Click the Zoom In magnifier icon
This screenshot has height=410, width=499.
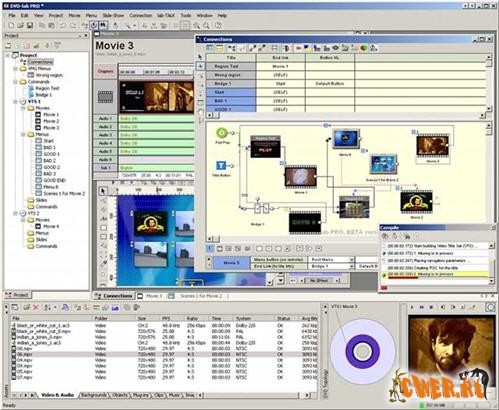coord(197,25)
